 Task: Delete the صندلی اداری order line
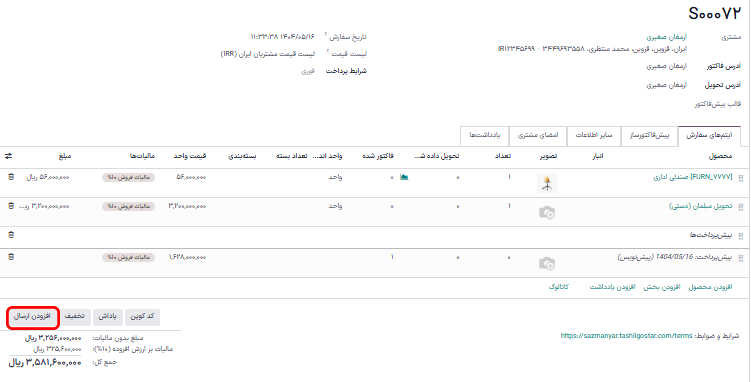[11, 177]
